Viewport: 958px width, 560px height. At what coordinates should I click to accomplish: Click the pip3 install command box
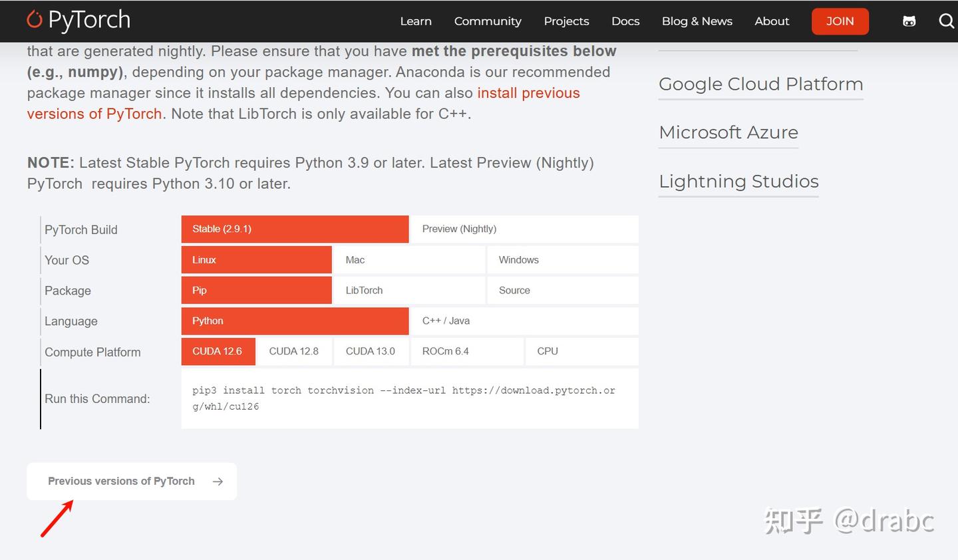(x=409, y=398)
